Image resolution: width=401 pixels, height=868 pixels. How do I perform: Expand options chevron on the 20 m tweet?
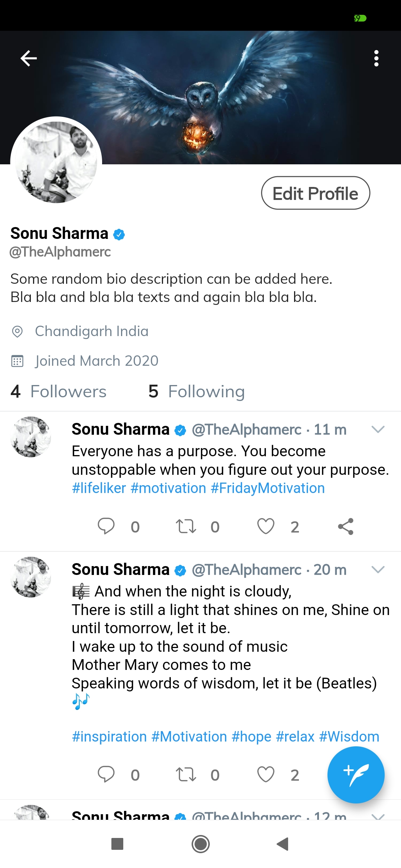pyautogui.click(x=378, y=569)
